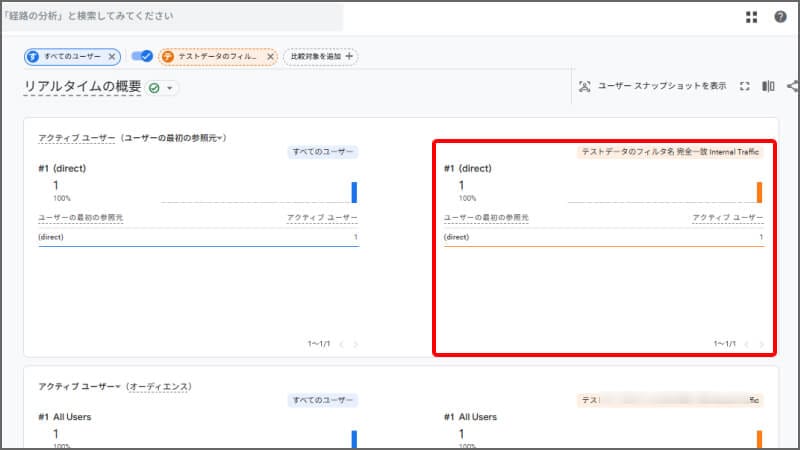Open the Google apps grid icon
Screen dimensions: 800x450
pyautogui.click(x=751, y=17)
